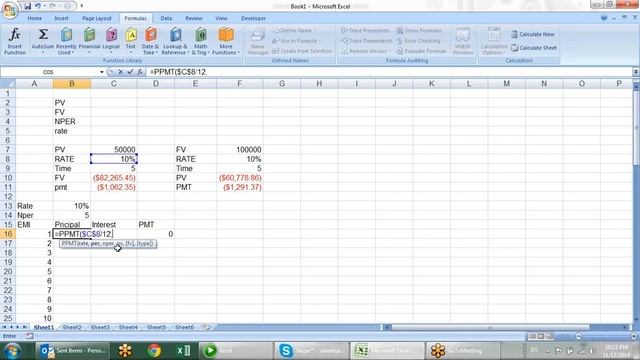Open the Sheet2 worksheet tab
The width and height of the screenshot is (640, 360).
click(x=72, y=327)
